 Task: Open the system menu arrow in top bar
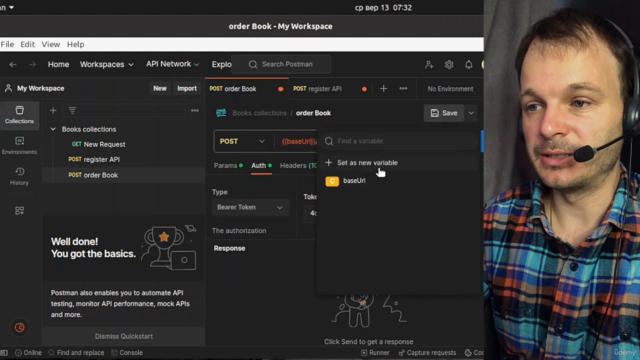(x=11, y=7)
